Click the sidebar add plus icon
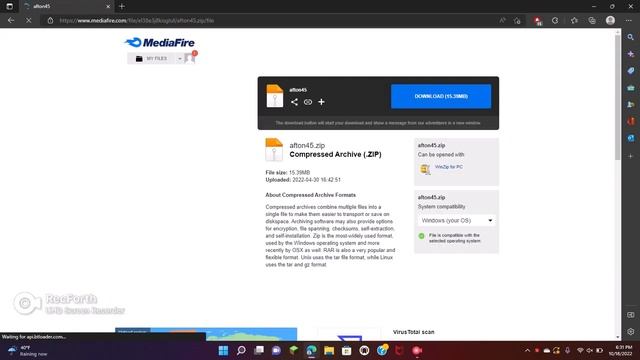Viewport: 640px width, 360px height. pyautogui.click(x=631, y=156)
